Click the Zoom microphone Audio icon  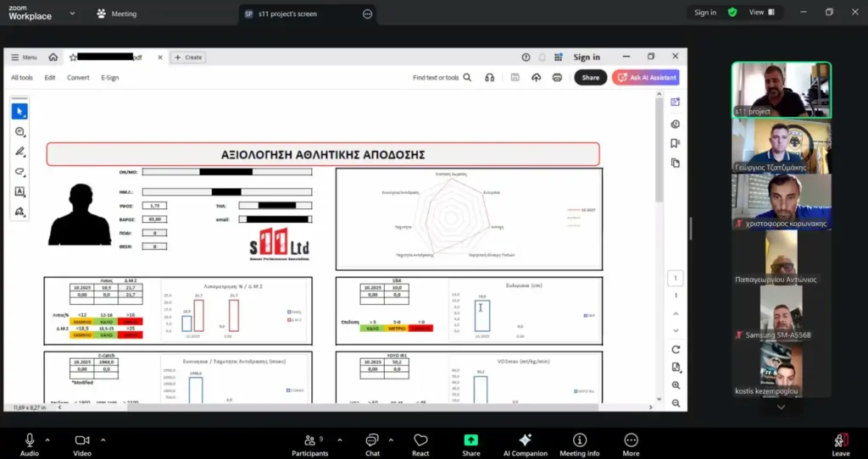point(30,440)
